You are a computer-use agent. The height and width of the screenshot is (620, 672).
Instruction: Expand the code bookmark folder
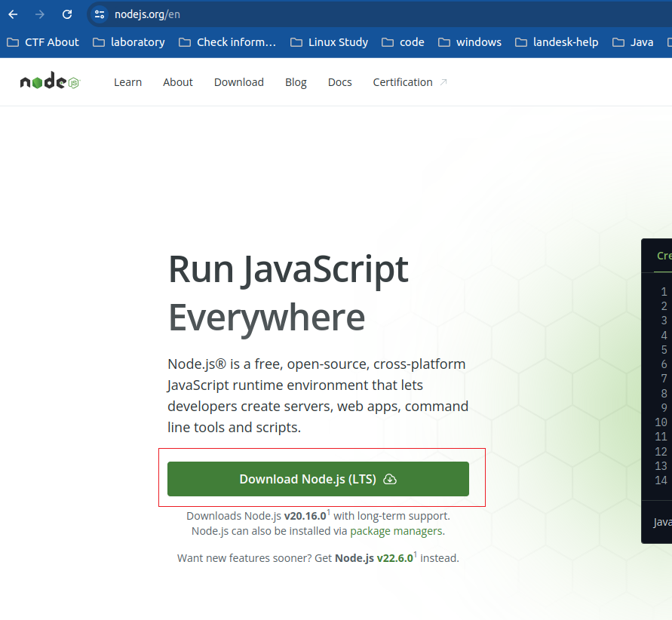pos(403,42)
